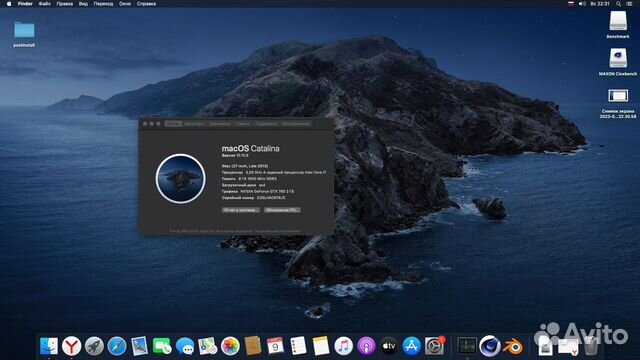Launch Cinebench sphere icon in Dock
This screenshot has height=360, width=640.
tap(490, 346)
